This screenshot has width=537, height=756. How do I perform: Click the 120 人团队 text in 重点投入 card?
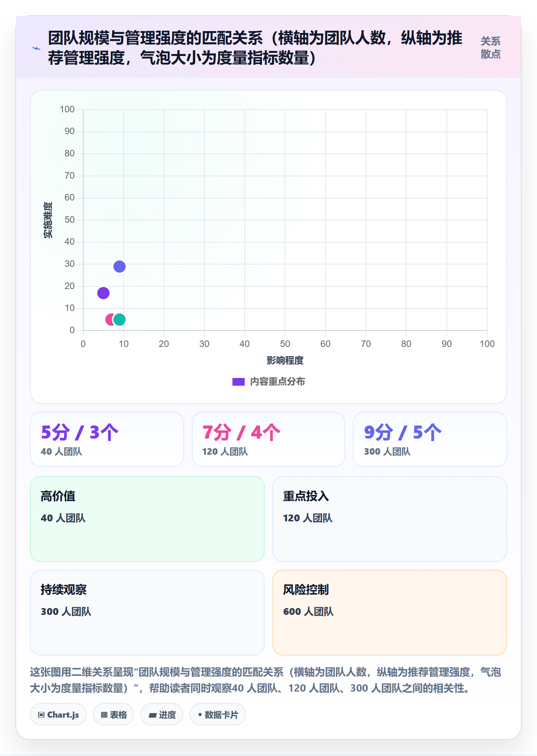tap(308, 518)
